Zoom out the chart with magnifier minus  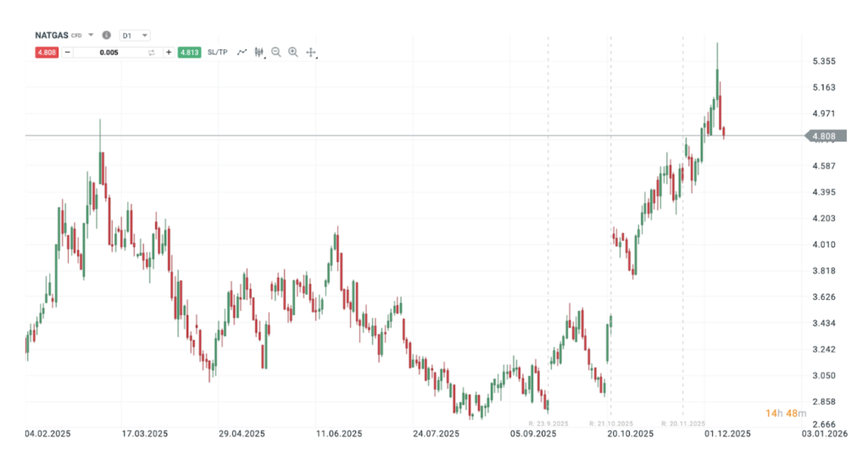[276, 53]
